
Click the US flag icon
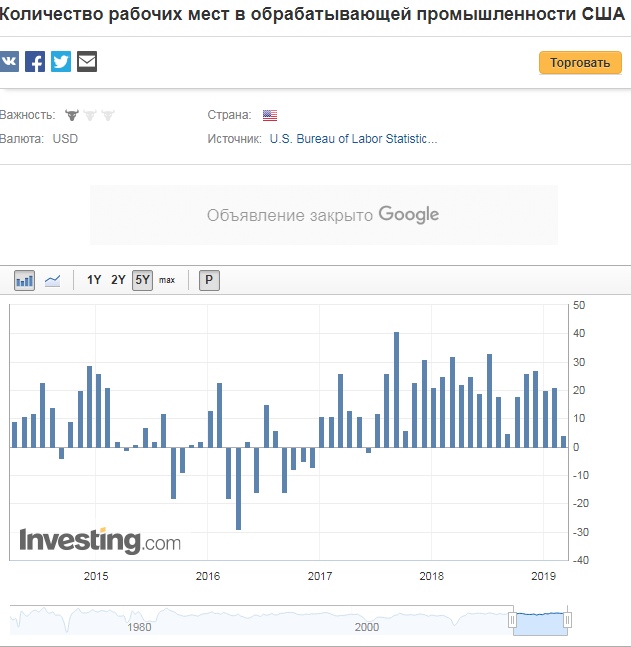[270, 115]
